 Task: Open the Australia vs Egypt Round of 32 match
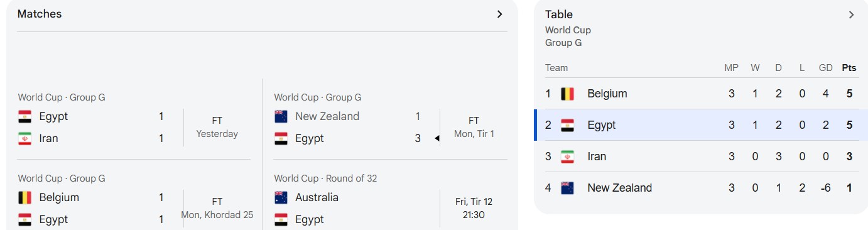pos(390,200)
